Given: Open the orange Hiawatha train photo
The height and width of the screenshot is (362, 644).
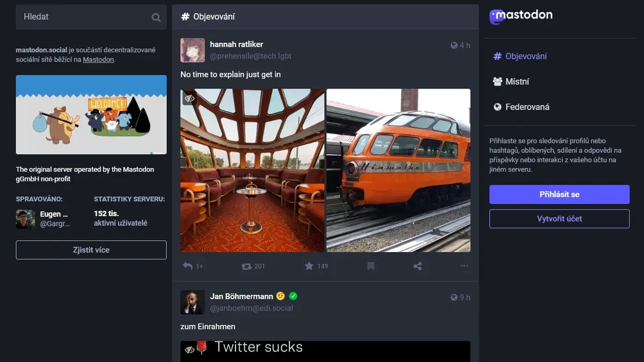Looking at the screenshot, I should (399, 171).
